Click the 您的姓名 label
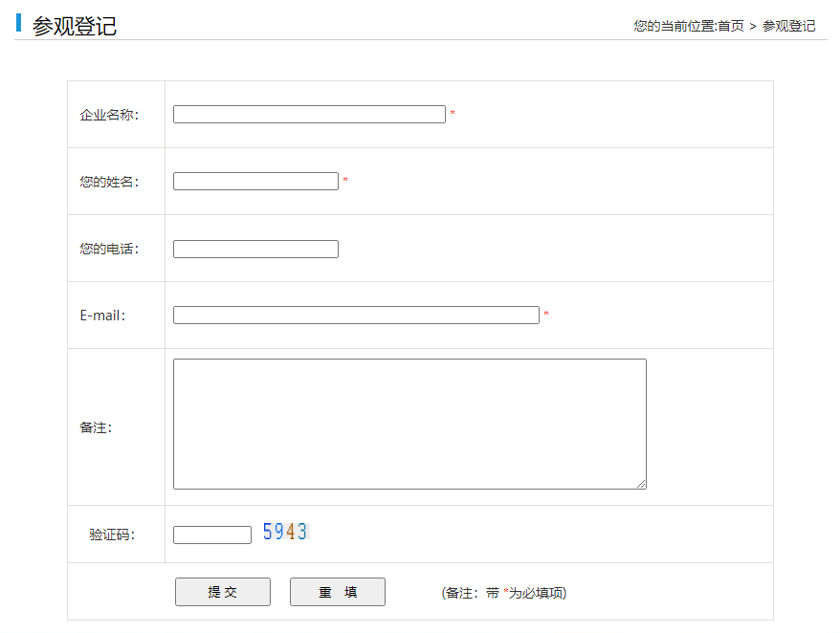Viewport: 840px width, 633px height. click(109, 182)
